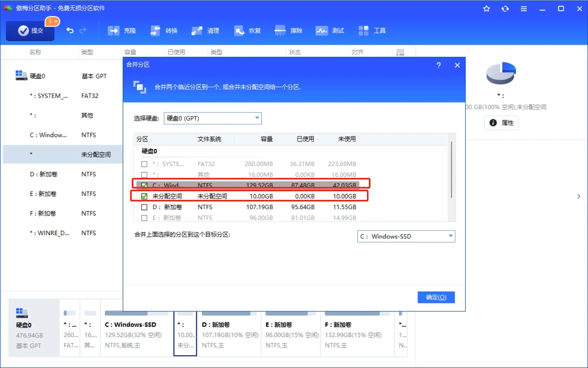The image size is (588, 368).
Task: Click the star favorite icon in title bar
Action: point(486,9)
